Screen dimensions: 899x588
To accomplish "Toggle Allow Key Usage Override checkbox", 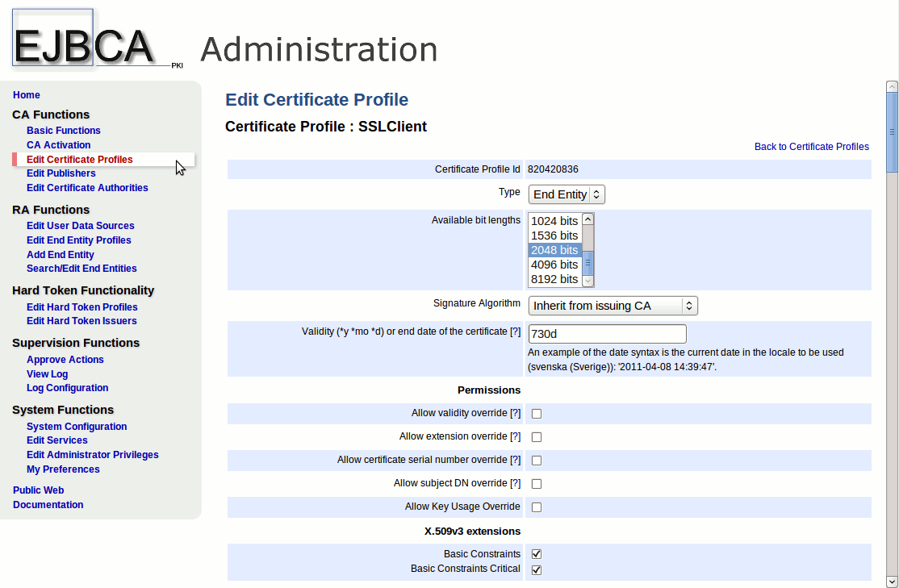I will coord(537,507).
